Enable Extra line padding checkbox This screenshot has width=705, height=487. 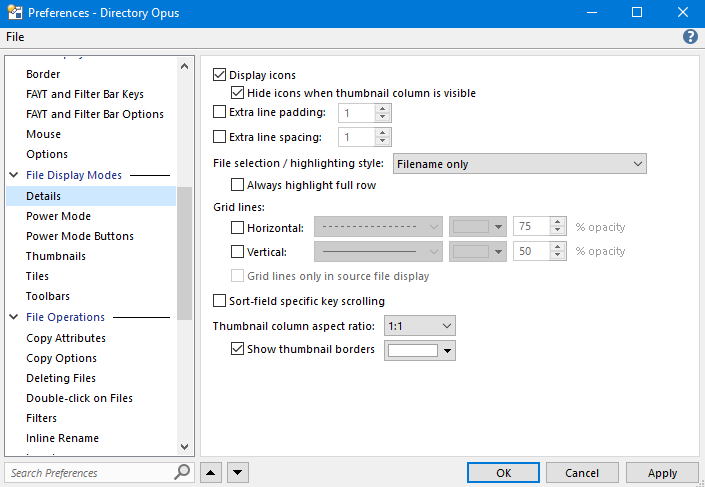click(x=219, y=112)
